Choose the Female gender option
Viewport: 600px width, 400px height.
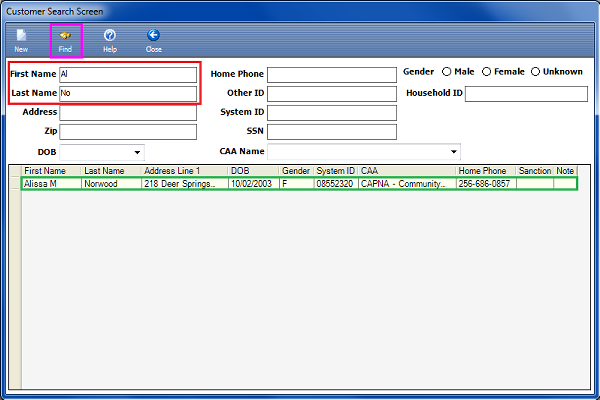click(x=487, y=72)
